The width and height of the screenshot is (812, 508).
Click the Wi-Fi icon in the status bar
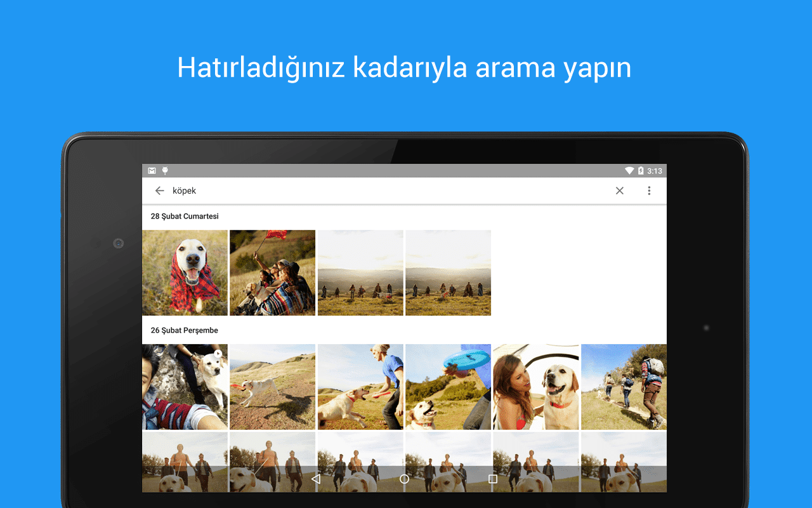[629, 170]
